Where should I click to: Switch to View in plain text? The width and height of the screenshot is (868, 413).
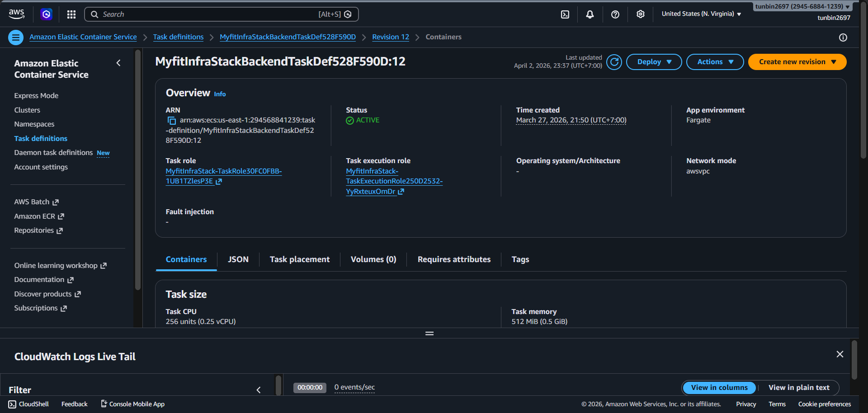click(799, 388)
